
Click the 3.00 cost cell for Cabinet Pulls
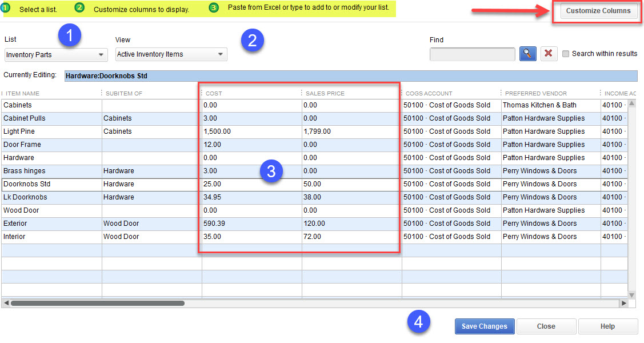tap(252, 118)
